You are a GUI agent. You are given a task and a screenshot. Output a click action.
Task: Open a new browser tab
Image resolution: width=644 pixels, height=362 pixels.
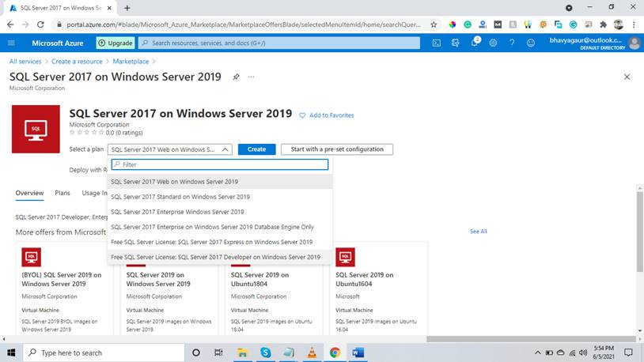[127, 8]
